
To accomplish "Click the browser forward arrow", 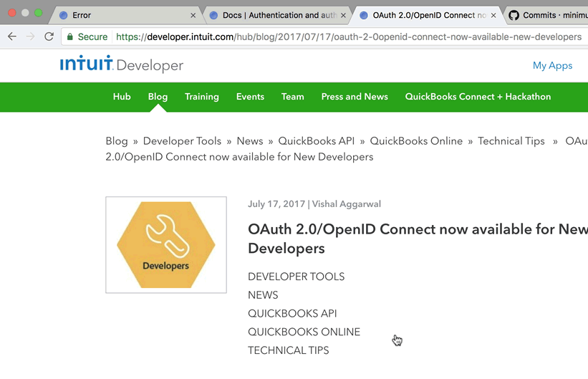I will [30, 37].
